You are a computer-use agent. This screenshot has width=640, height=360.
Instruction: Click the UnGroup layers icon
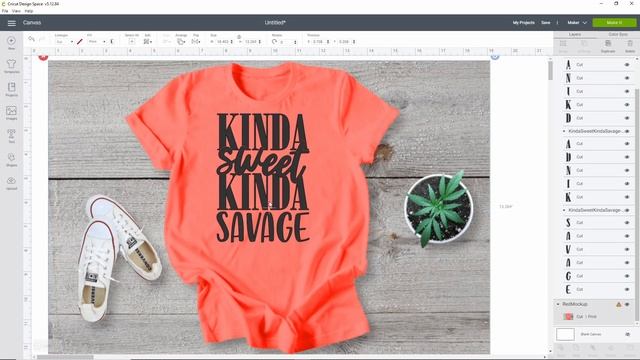[x=584, y=44]
